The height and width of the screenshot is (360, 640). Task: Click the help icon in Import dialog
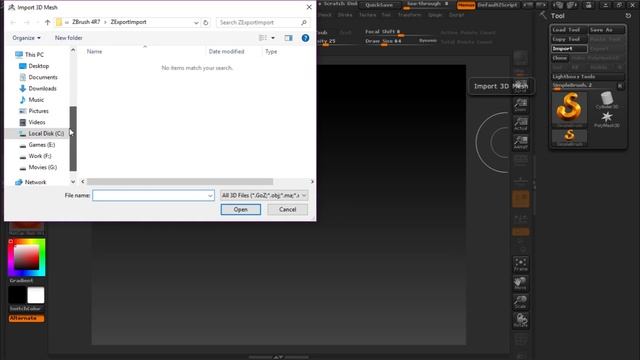(x=305, y=38)
